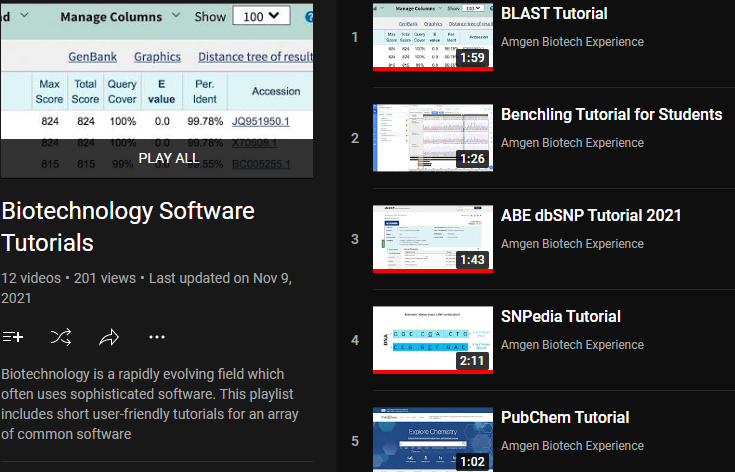Shuffle the Biotechnology Software Tutorials playlist
Screen dimensions: 735x472
click(61, 337)
